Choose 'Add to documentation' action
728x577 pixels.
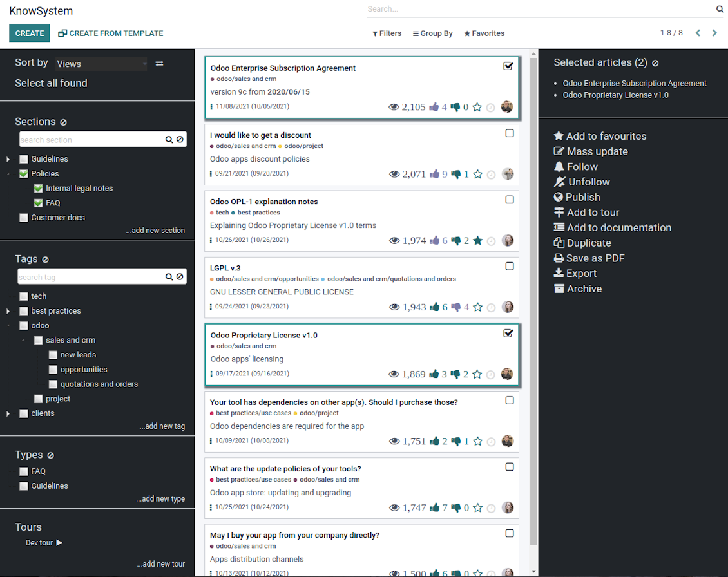point(613,227)
